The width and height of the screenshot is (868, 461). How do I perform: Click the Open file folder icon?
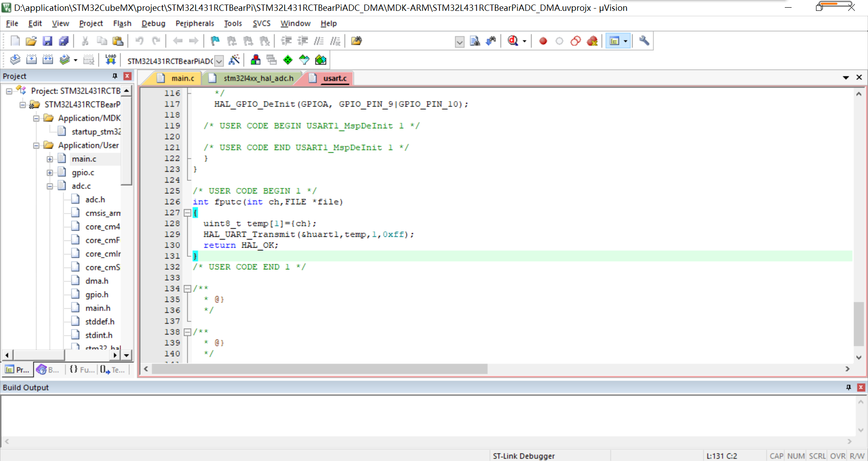point(31,41)
